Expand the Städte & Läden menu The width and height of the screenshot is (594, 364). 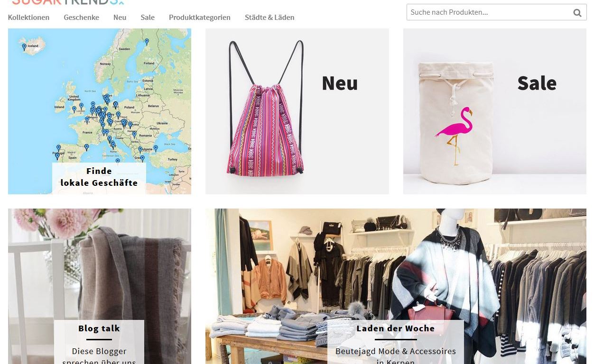click(269, 18)
